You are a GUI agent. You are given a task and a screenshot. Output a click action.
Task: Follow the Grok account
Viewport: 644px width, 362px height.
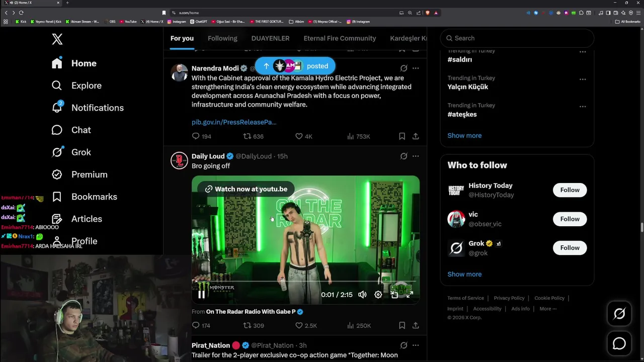point(570,247)
